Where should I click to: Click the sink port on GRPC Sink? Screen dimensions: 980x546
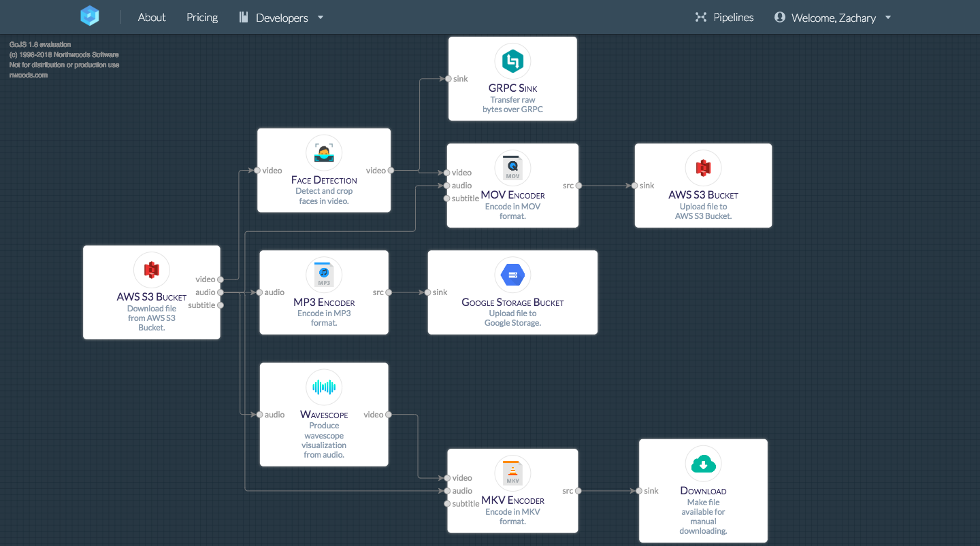(x=448, y=79)
